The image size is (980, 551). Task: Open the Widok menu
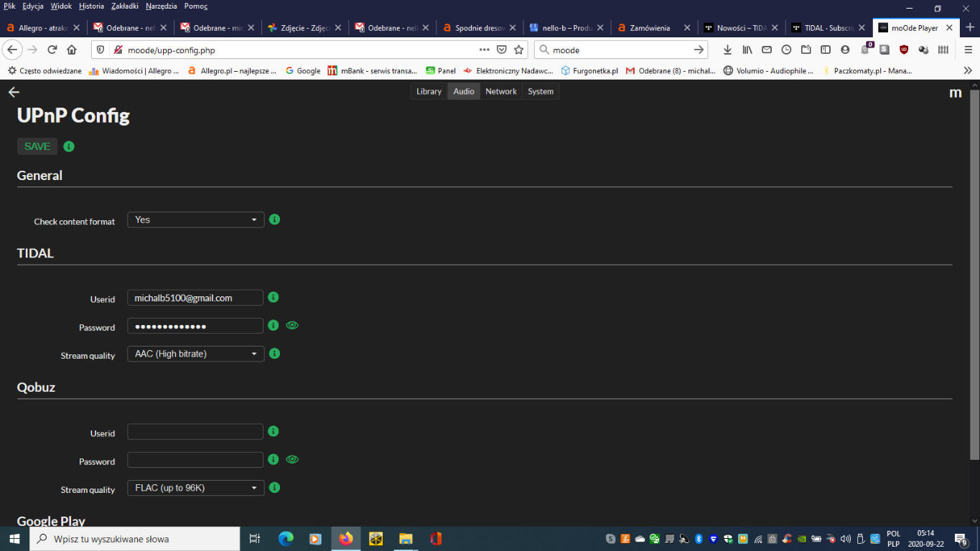(61, 6)
